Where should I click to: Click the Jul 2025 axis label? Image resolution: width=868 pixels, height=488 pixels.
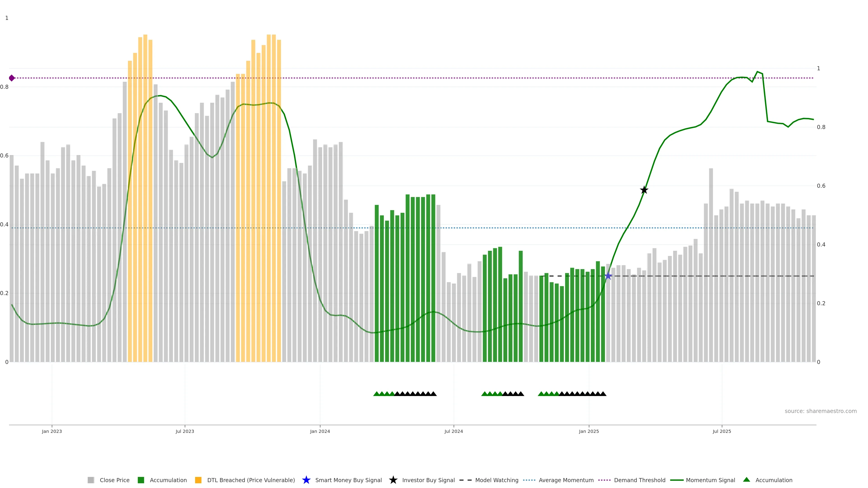coord(722,431)
